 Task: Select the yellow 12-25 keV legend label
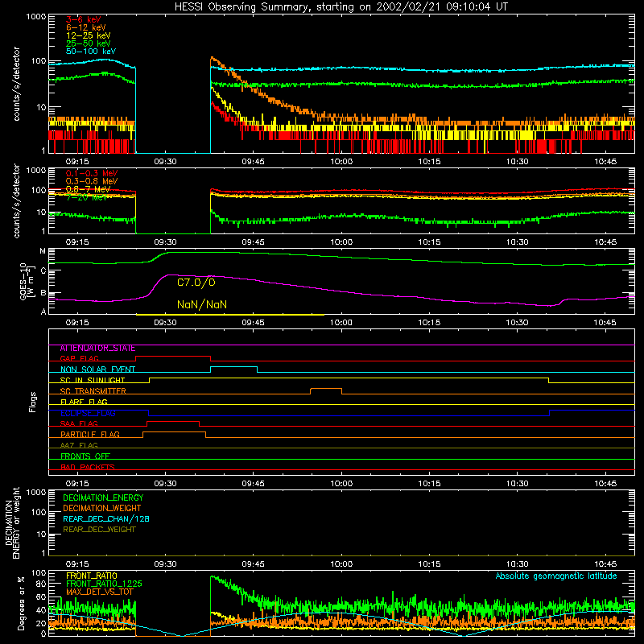(89, 35)
